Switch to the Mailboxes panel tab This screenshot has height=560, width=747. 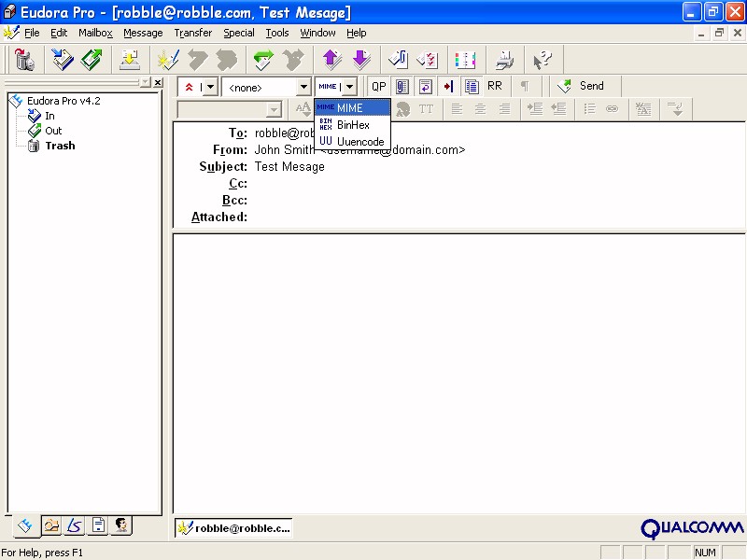[26, 525]
